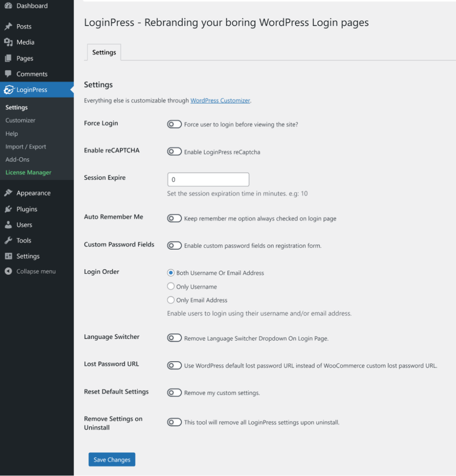
Task: Click 'Remove my custom settings.' label
Action: click(x=222, y=393)
